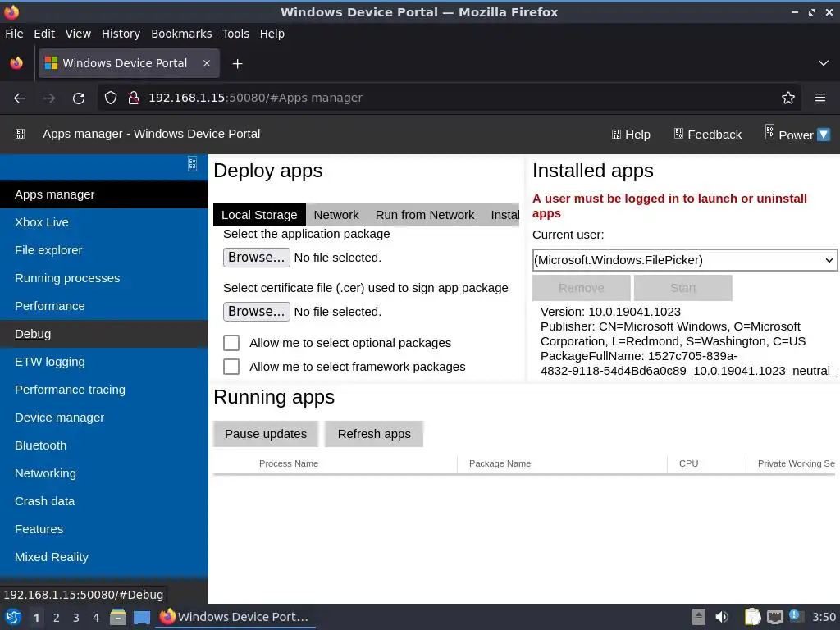Open Xbox Live in the sidebar
840x630 pixels.
pos(104,222)
